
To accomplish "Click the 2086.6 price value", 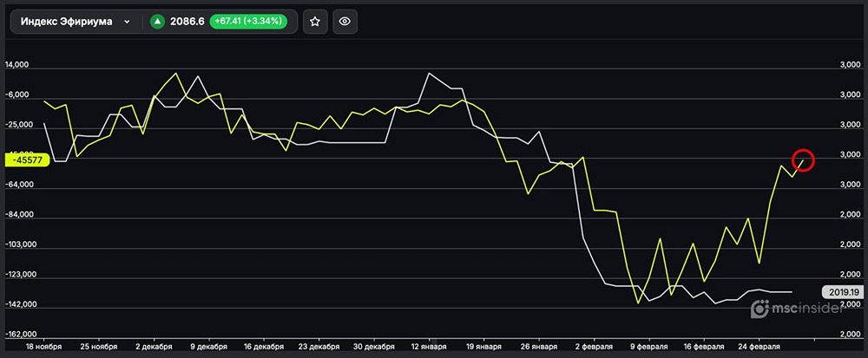I will pyautogui.click(x=187, y=22).
